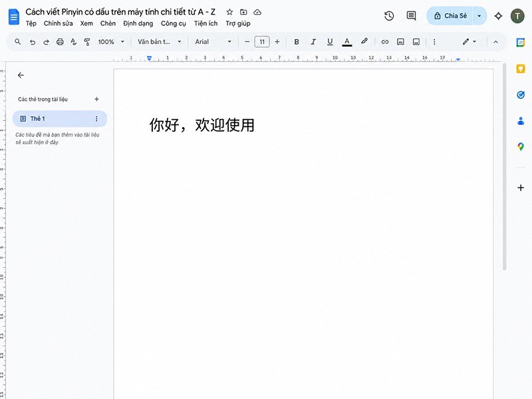Click Các thẻ trong tài liệu heading
Viewport: 532px width, 399px height.
[x=43, y=99]
